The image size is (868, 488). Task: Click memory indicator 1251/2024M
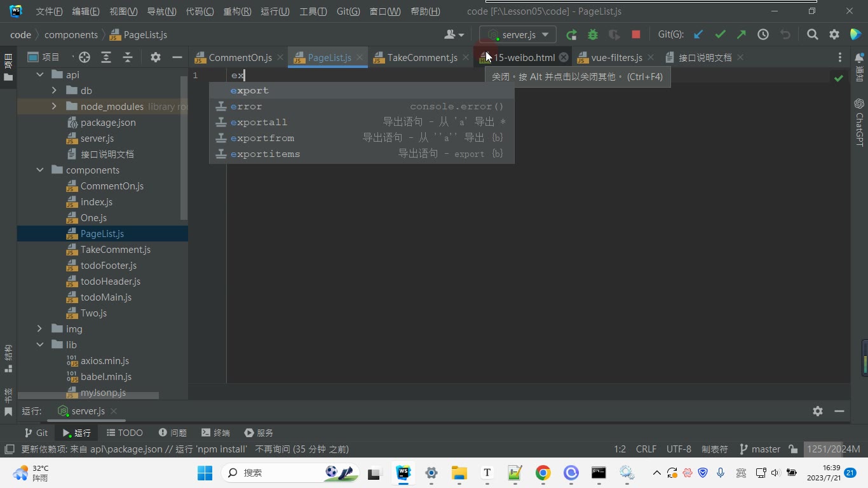tap(833, 449)
